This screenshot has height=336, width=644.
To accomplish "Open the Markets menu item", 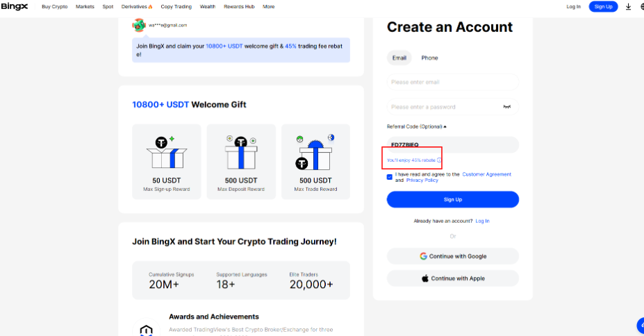I will click(x=85, y=6).
